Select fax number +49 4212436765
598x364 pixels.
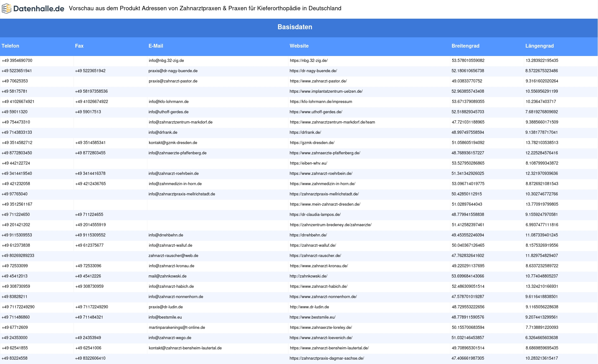[90, 184]
